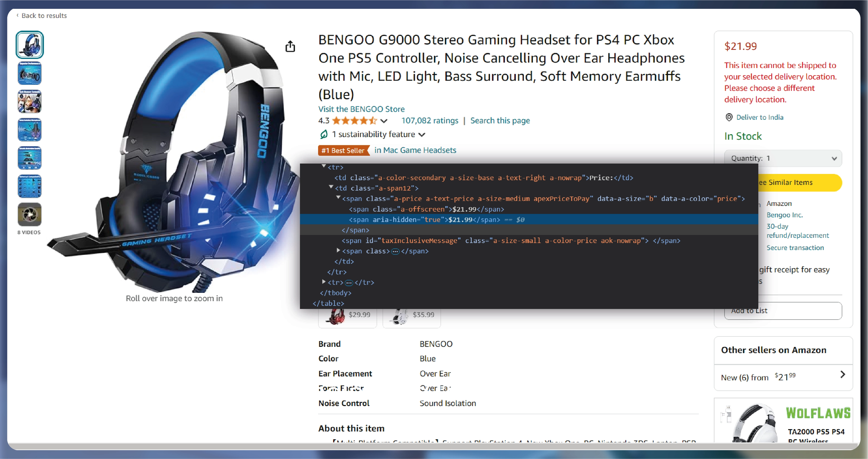Expand the collapsed <tr> node triangle

(324, 282)
